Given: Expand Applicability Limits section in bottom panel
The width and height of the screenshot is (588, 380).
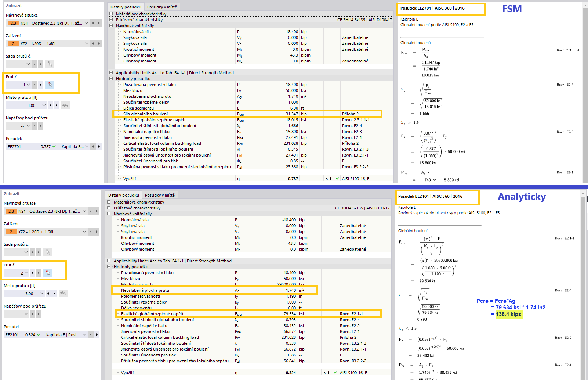Looking at the screenshot, I should [109, 261].
